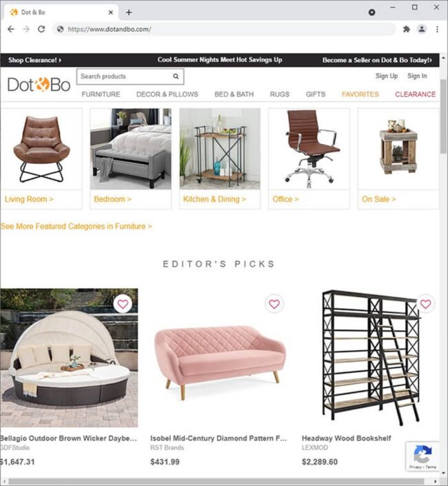The height and width of the screenshot is (486, 448).
Task: Open the browser profile avatar icon
Action: pos(422,29)
